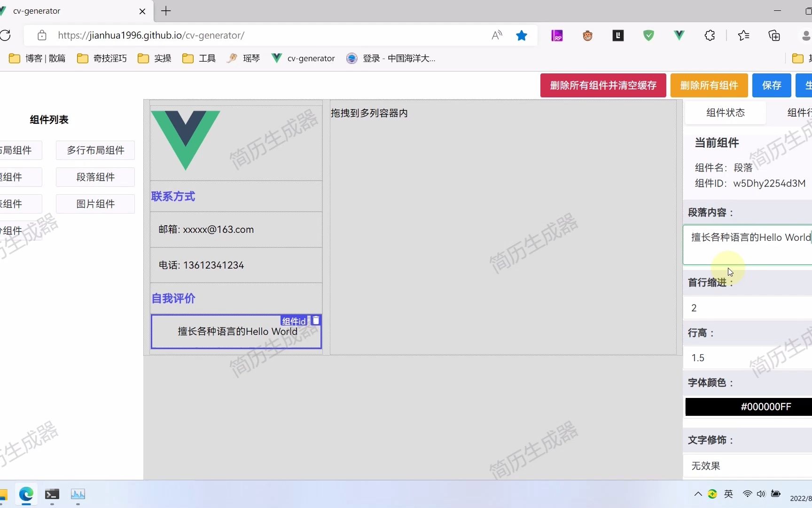Open the extensions puzzle icon

click(x=710, y=35)
